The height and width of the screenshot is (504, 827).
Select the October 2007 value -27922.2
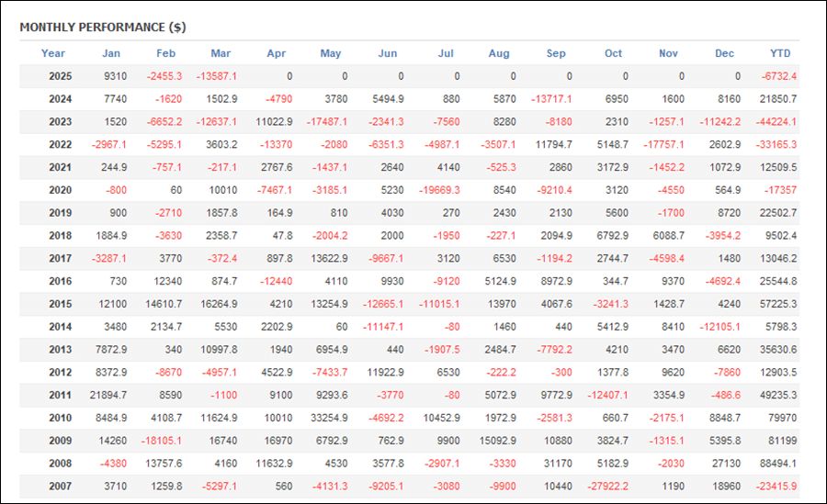coord(606,487)
